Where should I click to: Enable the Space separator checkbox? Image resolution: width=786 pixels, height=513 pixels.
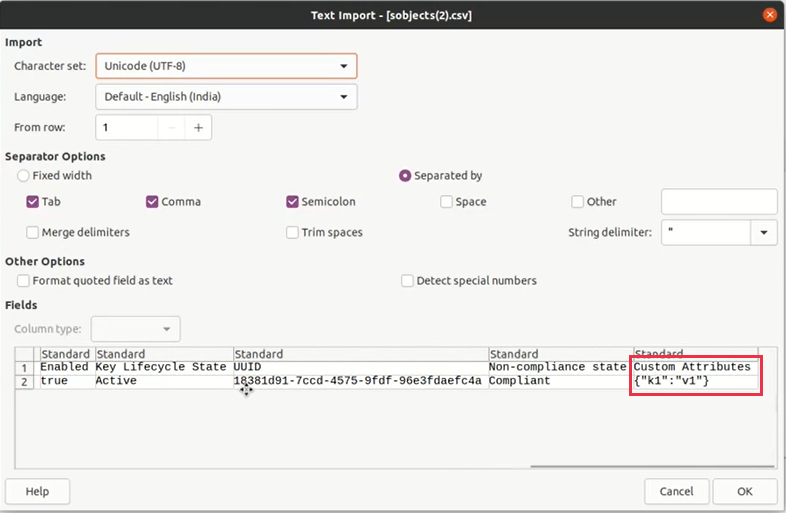pyautogui.click(x=446, y=202)
